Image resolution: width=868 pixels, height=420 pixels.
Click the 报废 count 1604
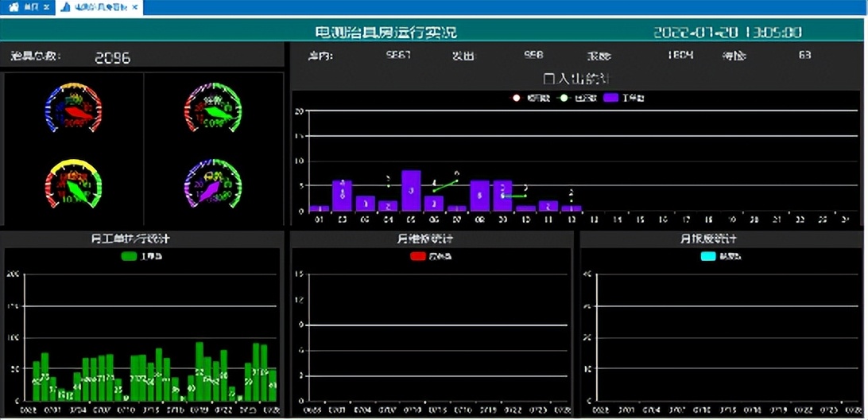680,55
